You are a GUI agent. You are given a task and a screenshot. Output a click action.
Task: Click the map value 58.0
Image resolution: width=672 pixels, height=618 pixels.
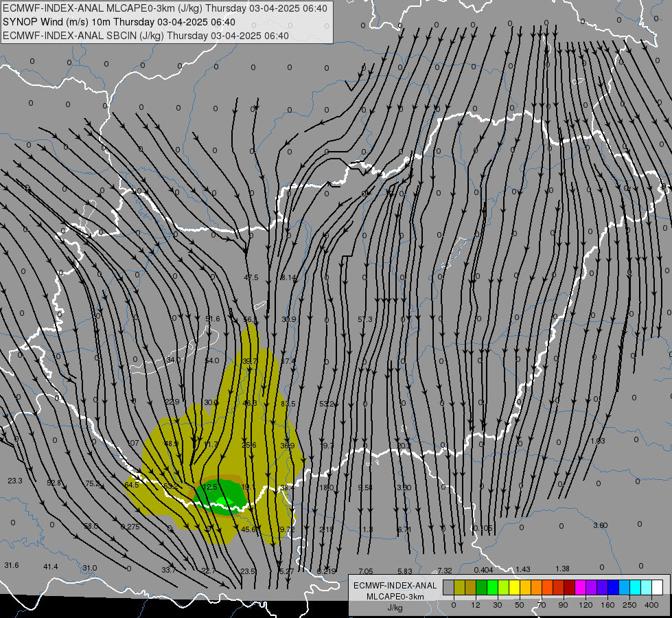click(x=91, y=526)
